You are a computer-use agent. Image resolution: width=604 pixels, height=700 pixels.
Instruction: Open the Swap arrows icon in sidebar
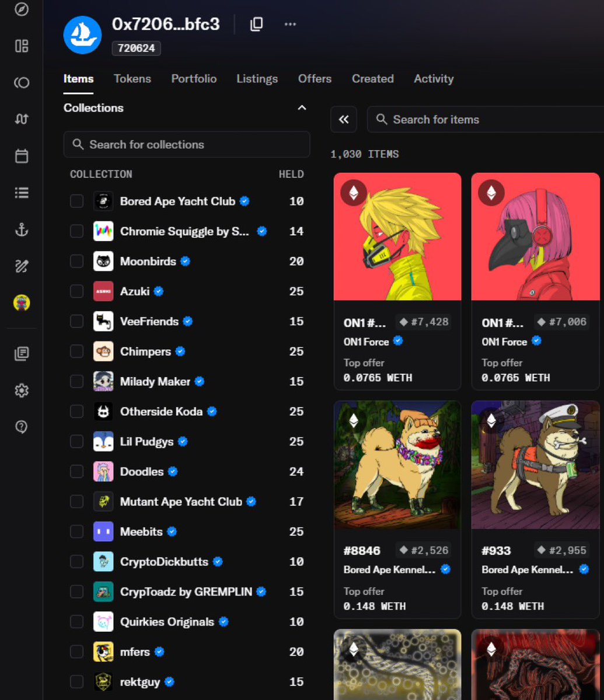coord(22,119)
